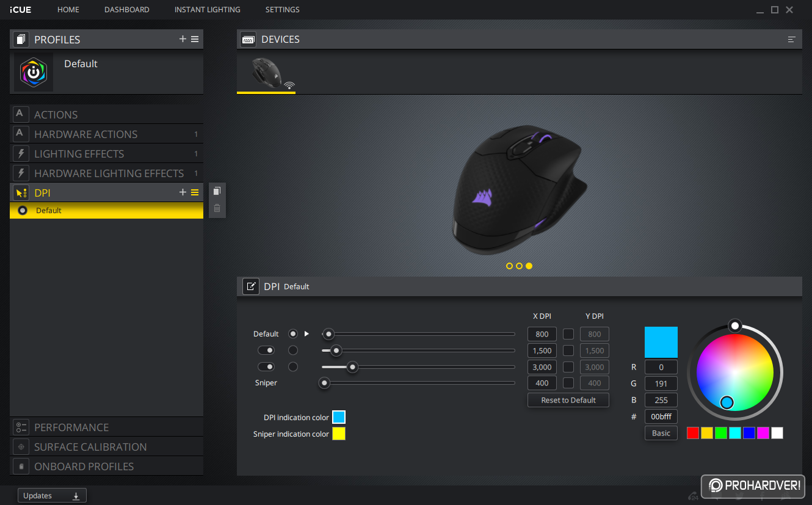Check the Y DPI box for 3,000
The width and height of the screenshot is (812, 505).
(x=568, y=367)
